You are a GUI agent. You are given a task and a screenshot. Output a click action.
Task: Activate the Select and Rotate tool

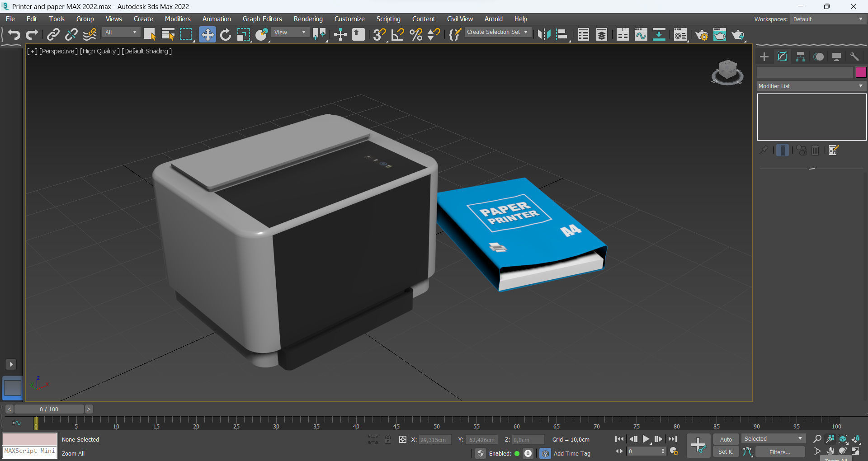225,34
